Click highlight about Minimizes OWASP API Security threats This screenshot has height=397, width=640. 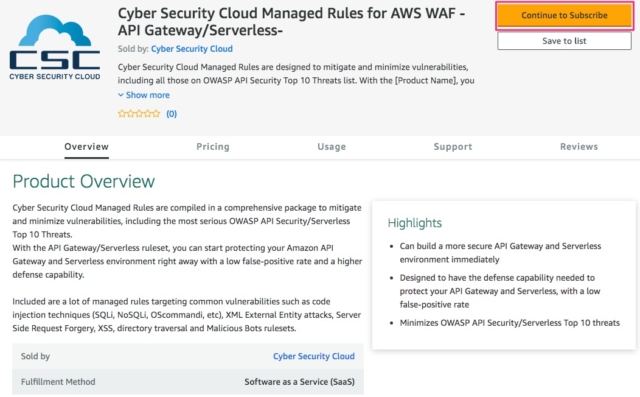(509, 323)
